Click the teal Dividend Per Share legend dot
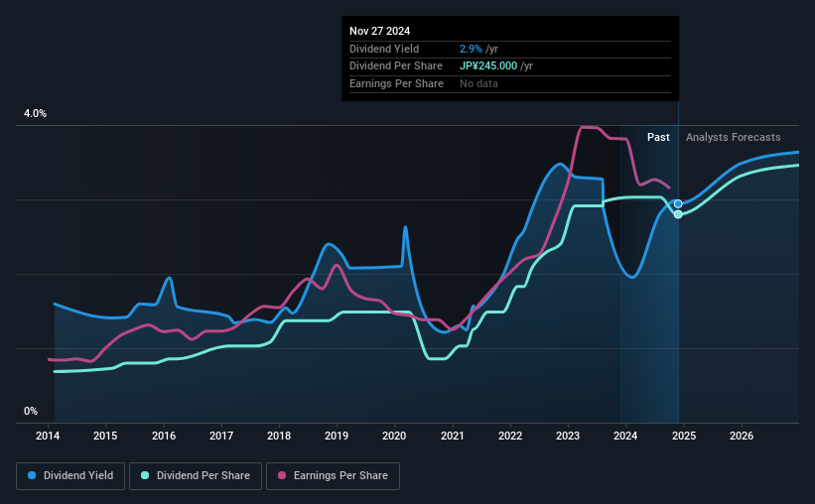 point(145,475)
